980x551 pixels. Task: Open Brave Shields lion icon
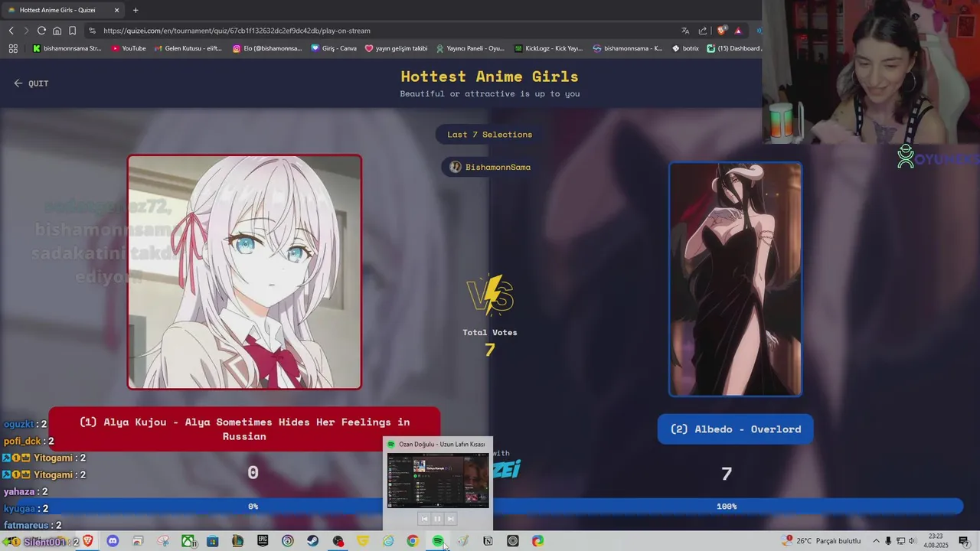click(721, 31)
